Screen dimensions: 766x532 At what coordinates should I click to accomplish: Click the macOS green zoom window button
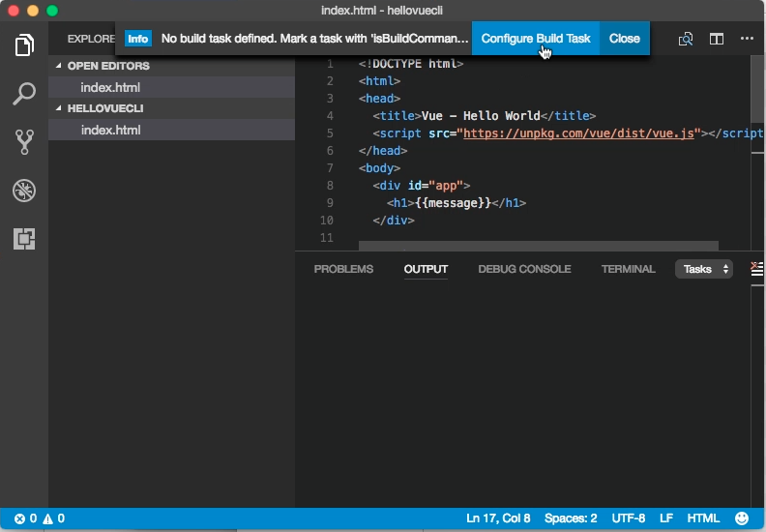click(x=52, y=11)
